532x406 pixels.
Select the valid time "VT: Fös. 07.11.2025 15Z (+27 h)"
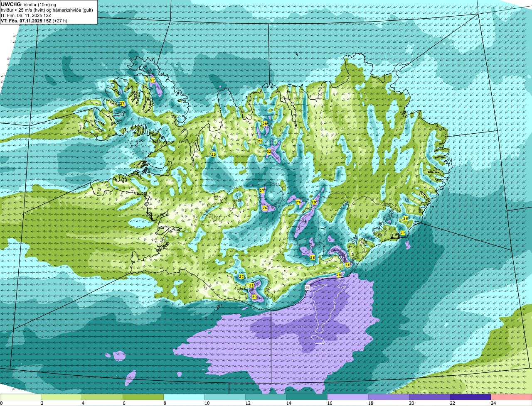coord(34,20)
